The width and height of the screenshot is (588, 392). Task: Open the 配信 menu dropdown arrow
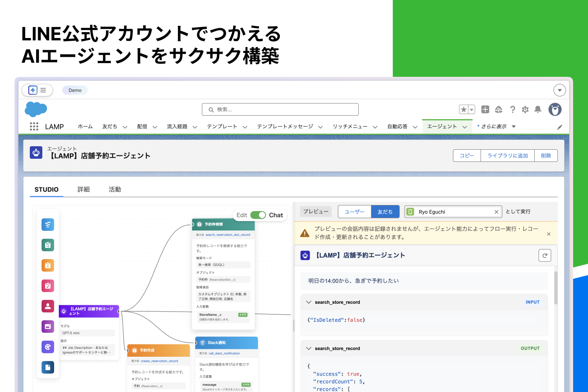[x=155, y=127]
